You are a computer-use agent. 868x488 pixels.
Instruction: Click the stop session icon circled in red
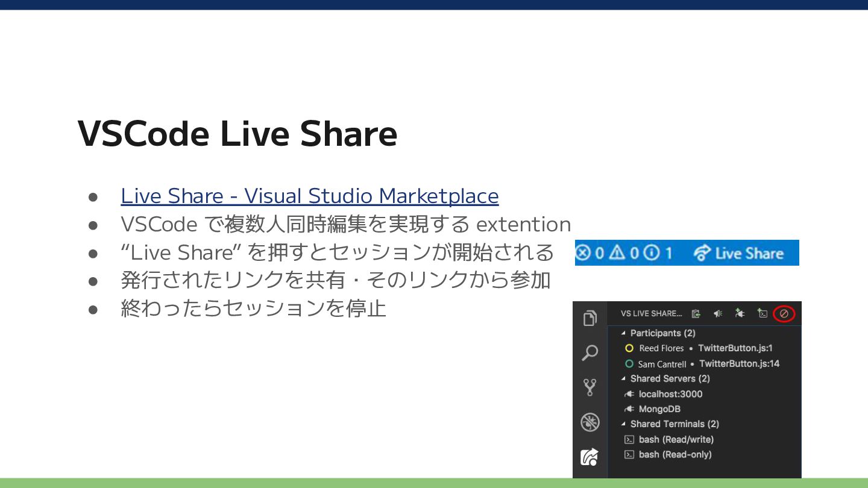pos(784,314)
